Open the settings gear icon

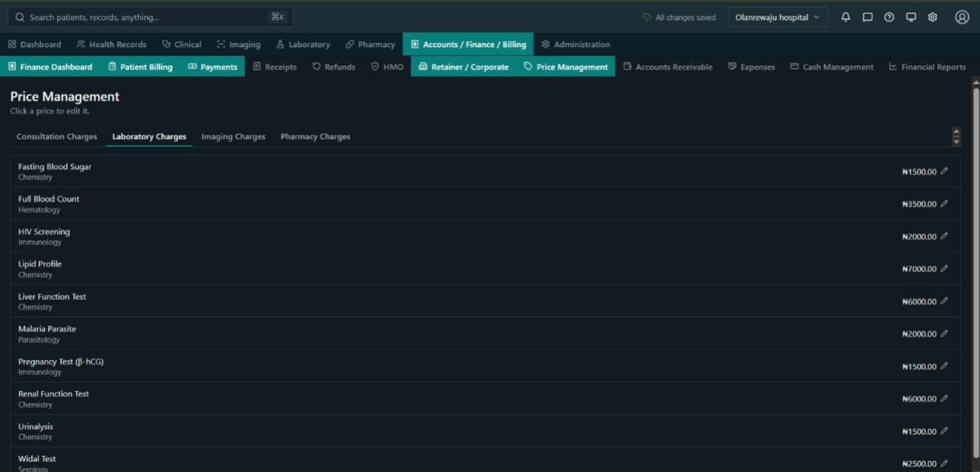pyautogui.click(x=933, y=17)
